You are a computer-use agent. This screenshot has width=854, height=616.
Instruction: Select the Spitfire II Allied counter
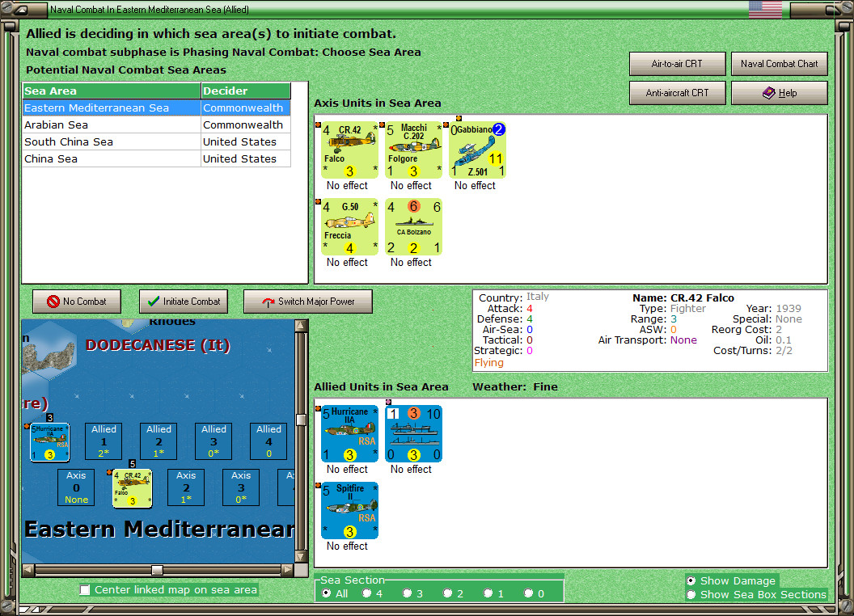[x=349, y=510]
